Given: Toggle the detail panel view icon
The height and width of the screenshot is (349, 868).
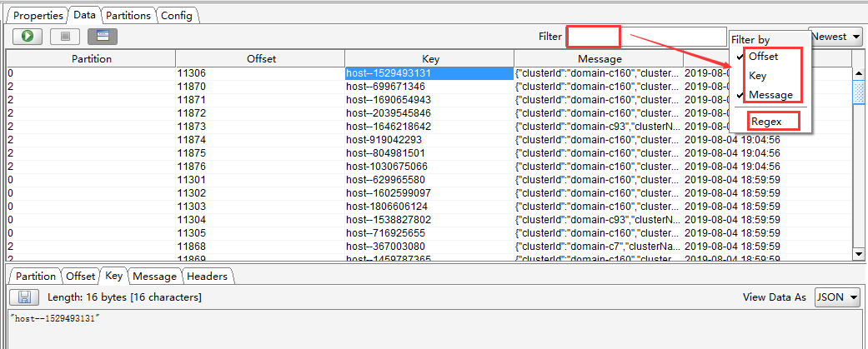Looking at the screenshot, I should click(x=103, y=37).
